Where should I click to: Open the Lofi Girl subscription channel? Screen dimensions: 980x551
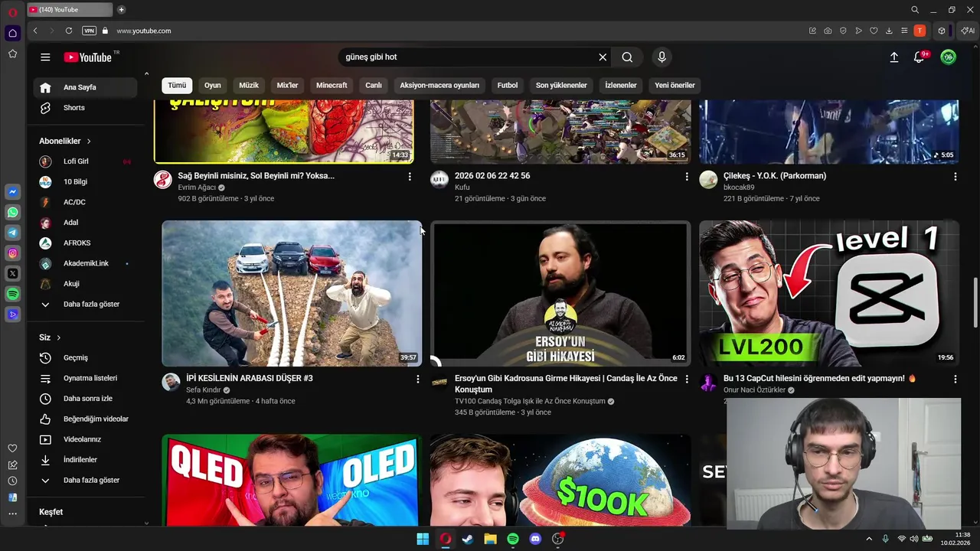(x=85, y=161)
